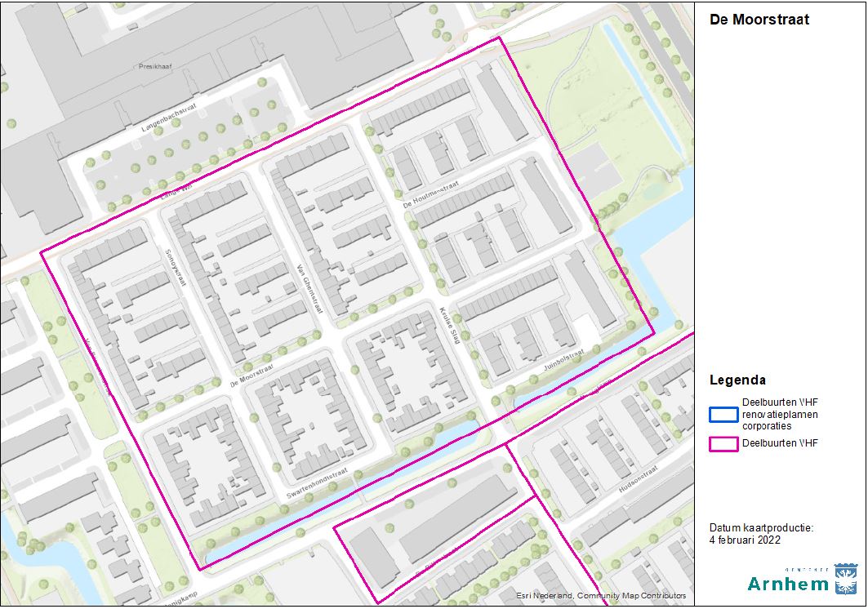Click the Arnhem logo wordmark
This screenshot has height=609, width=868.
click(x=787, y=584)
